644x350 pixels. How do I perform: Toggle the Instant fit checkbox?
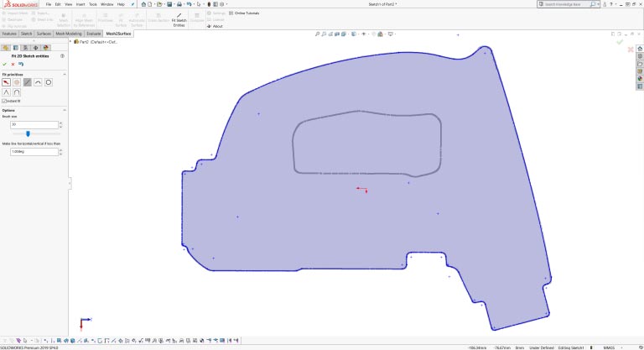click(x=4, y=101)
